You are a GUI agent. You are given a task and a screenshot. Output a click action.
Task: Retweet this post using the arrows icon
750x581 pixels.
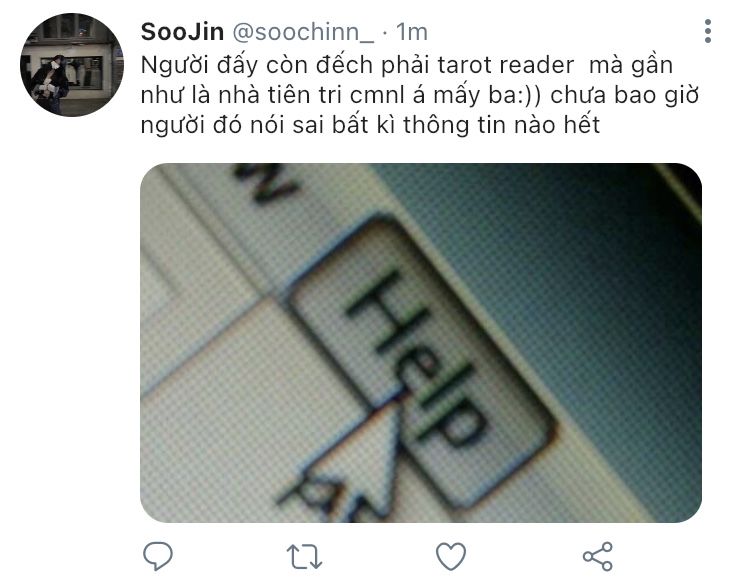click(304, 557)
